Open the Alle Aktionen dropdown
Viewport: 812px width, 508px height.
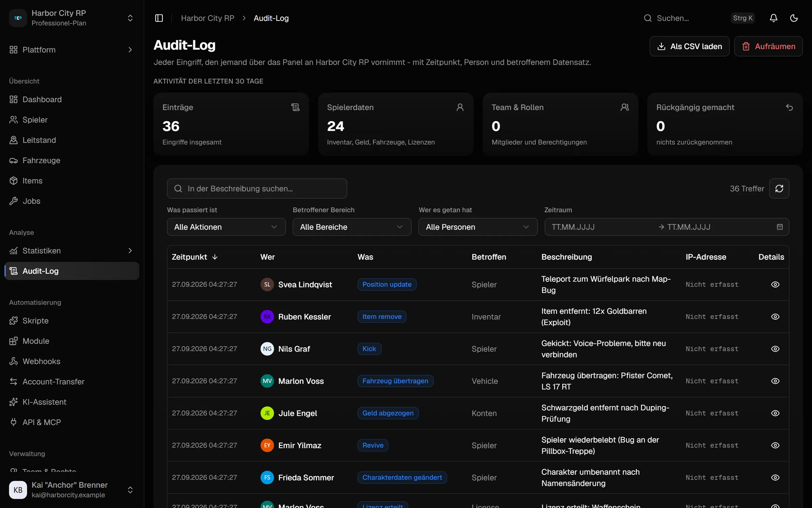click(226, 227)
